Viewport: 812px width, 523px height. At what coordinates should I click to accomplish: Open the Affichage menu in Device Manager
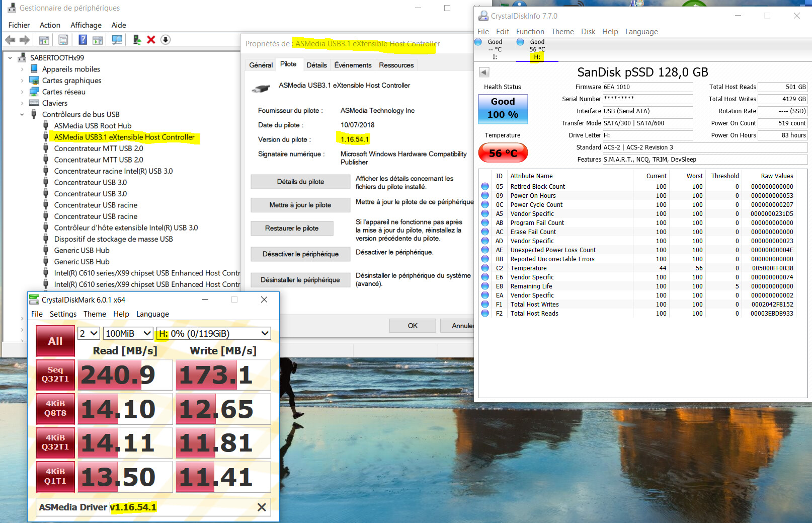click(x=86, y=25)
